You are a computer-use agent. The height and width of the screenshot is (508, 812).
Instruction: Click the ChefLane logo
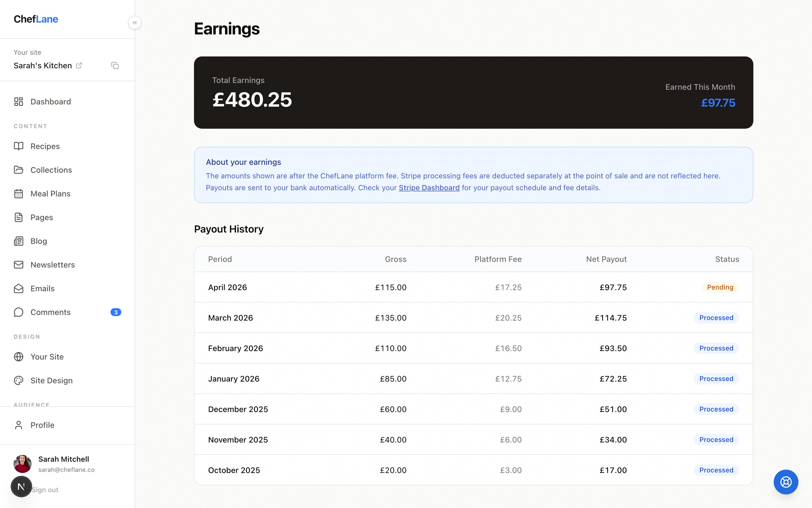click(36, 19)
